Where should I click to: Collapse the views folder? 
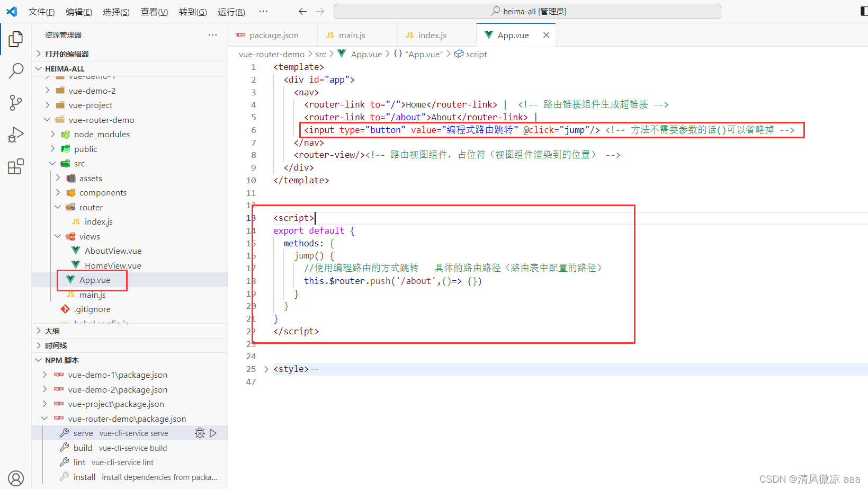(130, 236)
